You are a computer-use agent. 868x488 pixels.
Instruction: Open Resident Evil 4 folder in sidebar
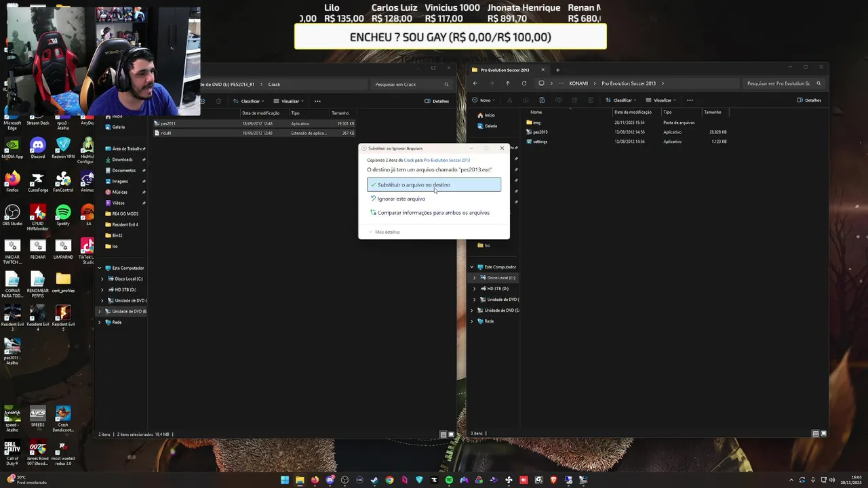point(125,224)
